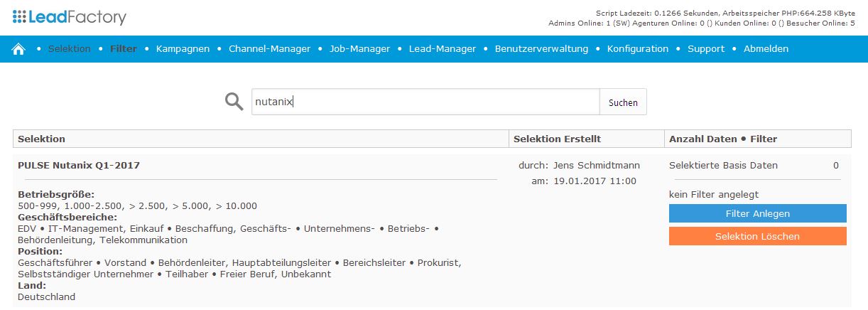Go to Konfiguration

click(x=638, y=49)
